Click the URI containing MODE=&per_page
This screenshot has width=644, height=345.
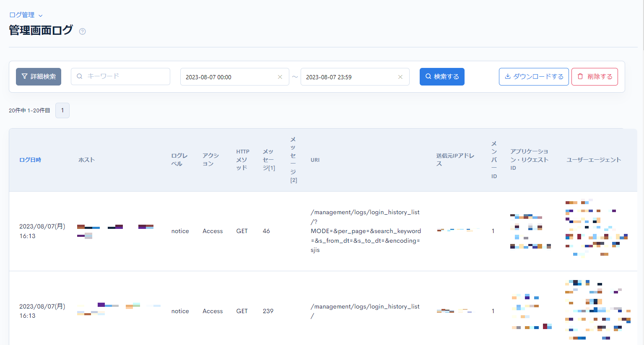point(366,231)
